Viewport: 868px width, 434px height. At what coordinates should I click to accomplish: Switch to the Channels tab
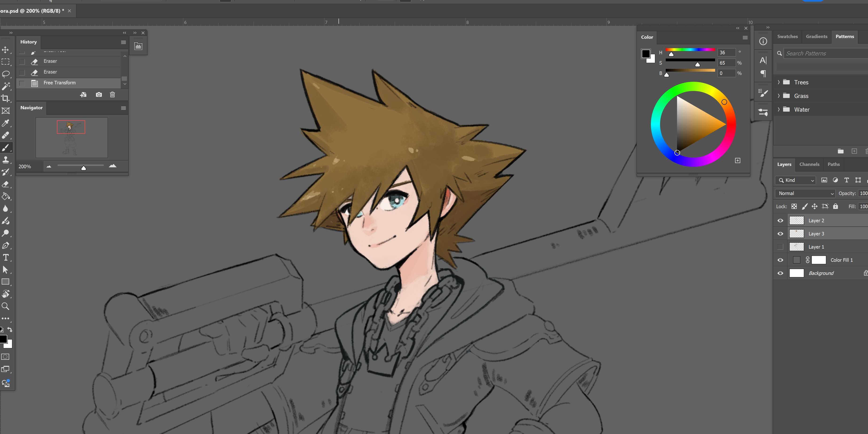point(809,164)
